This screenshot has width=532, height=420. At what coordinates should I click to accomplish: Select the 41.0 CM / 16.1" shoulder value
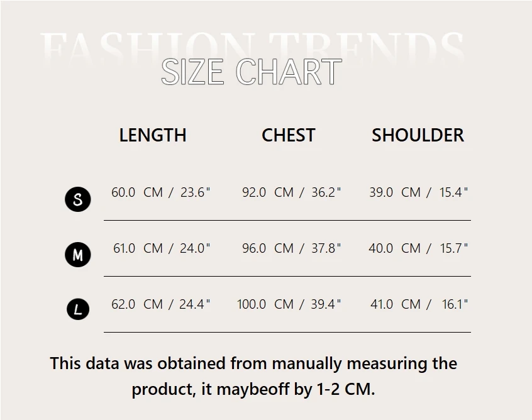coord(419,304)
